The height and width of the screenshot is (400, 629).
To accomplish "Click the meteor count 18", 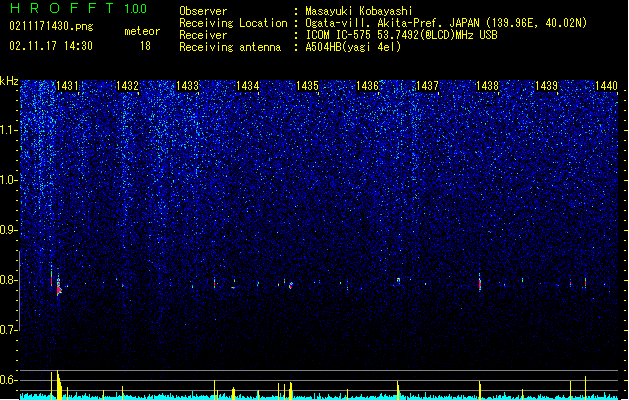I will tap(146, 46).
